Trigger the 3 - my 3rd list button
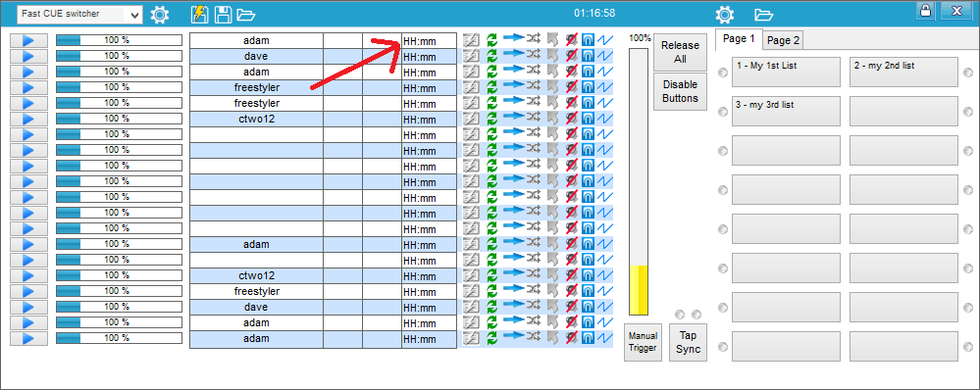Viewport: 980px width, 390px height. tap(786, 111)
